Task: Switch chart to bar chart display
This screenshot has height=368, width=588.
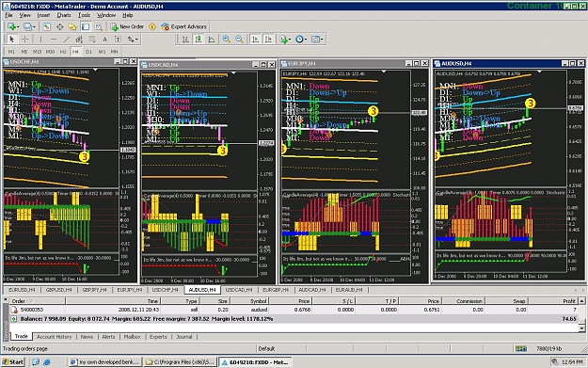Action: (x=185, y=39)
